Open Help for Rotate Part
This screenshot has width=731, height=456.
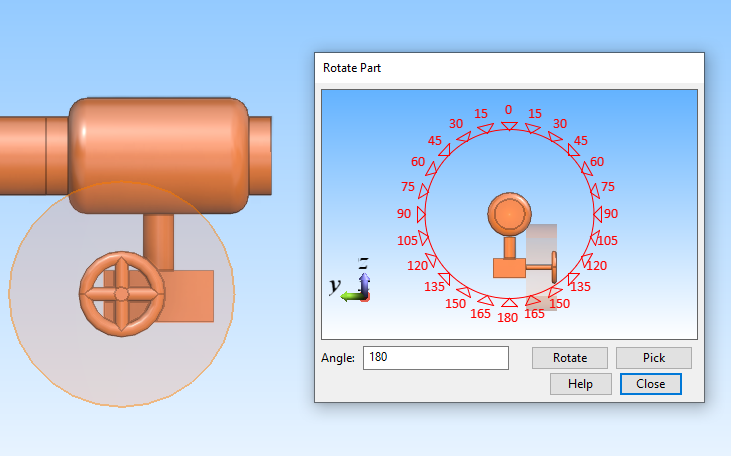[580, 384]
